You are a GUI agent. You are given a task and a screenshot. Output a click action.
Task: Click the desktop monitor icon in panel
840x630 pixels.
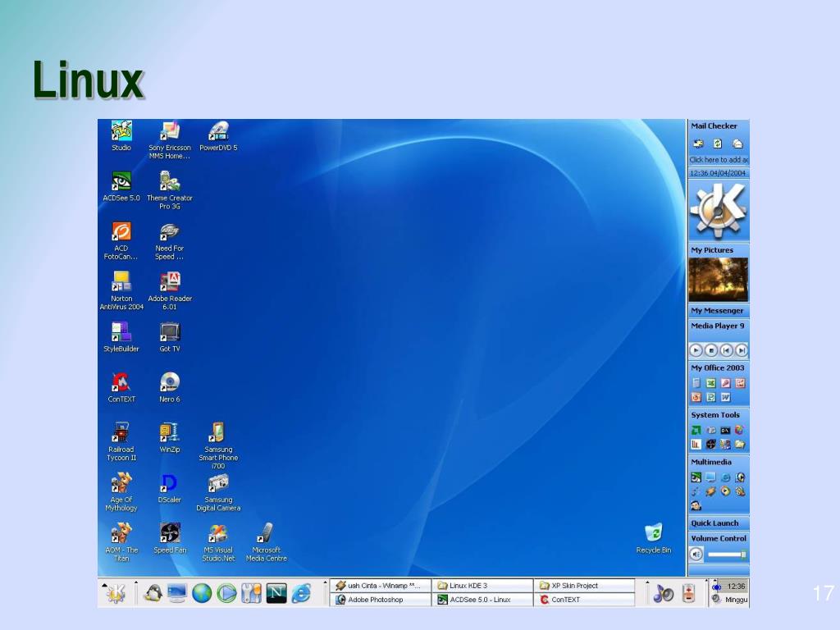tap(177, 593)
